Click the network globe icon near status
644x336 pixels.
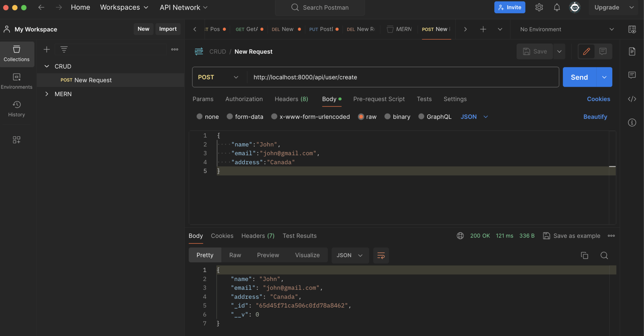point(460,236)
